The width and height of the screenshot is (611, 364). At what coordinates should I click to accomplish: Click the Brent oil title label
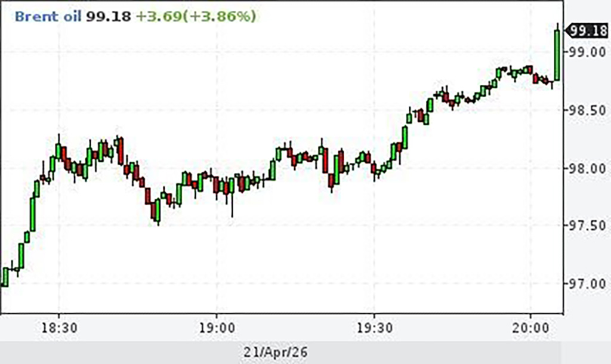point(48,16)
